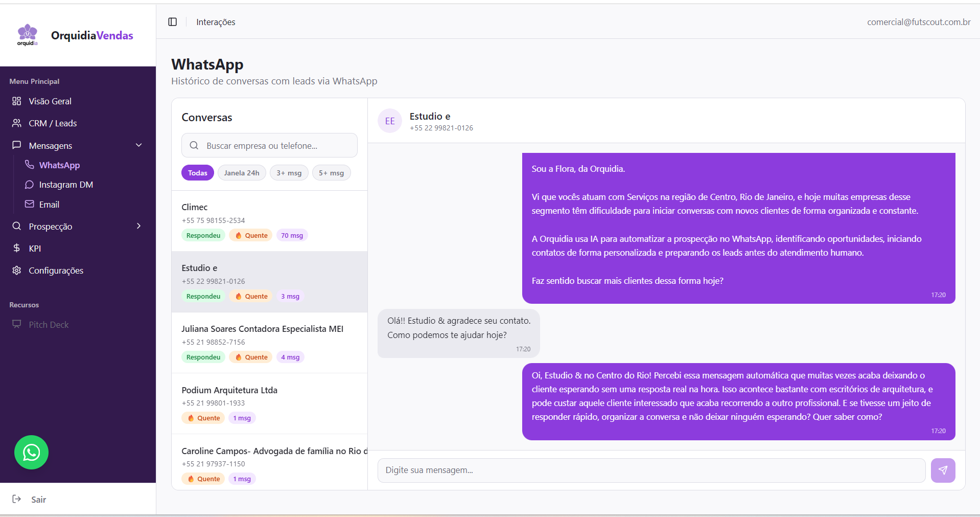The width and height of the screenshot is (980, 517).
Task: Select the Todas filter chip
Action: coord(198,173)
